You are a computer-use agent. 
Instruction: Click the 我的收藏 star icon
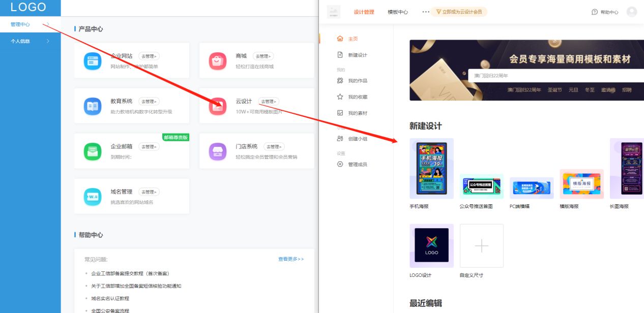tap(340, 97)
